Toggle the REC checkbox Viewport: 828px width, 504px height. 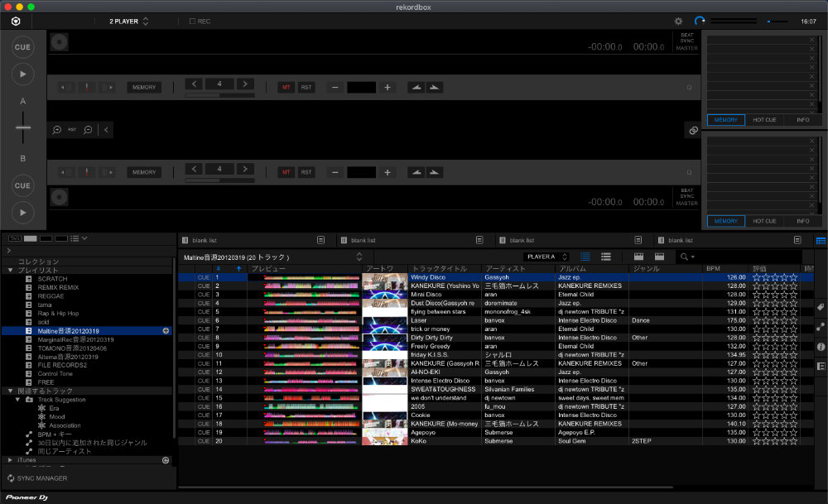click(x=192, y=22)
